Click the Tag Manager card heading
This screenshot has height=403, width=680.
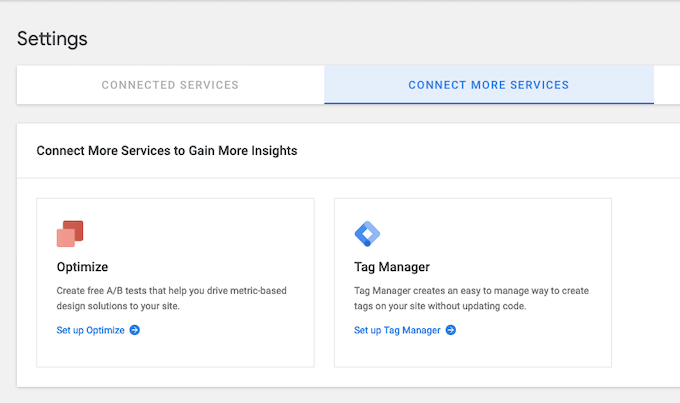click(392, 267)
